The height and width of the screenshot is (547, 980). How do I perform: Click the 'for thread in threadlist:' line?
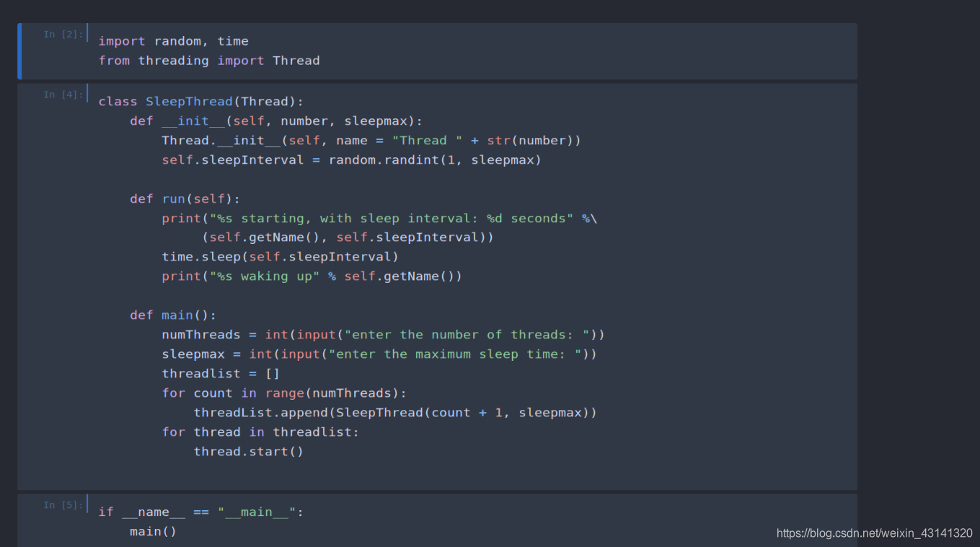point(260,432)
